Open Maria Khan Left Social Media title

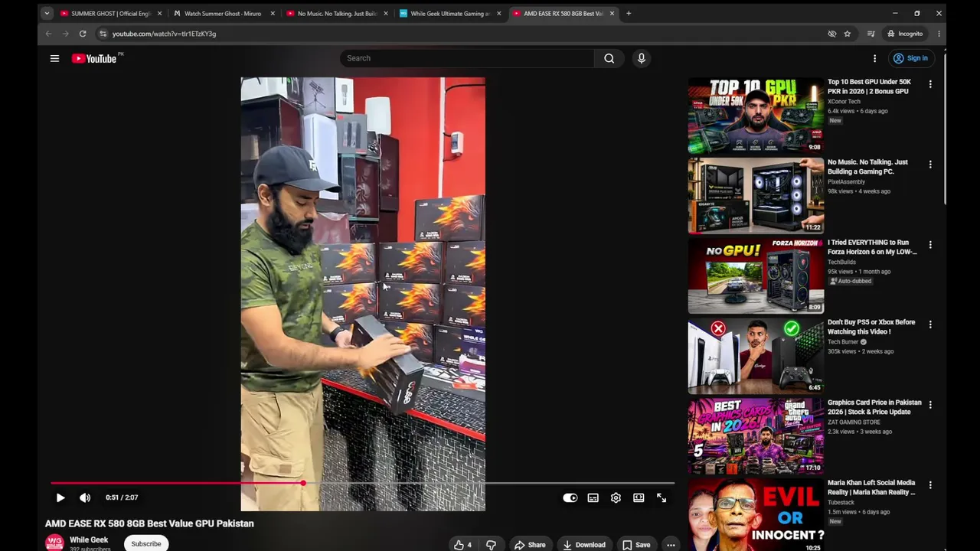871,487
